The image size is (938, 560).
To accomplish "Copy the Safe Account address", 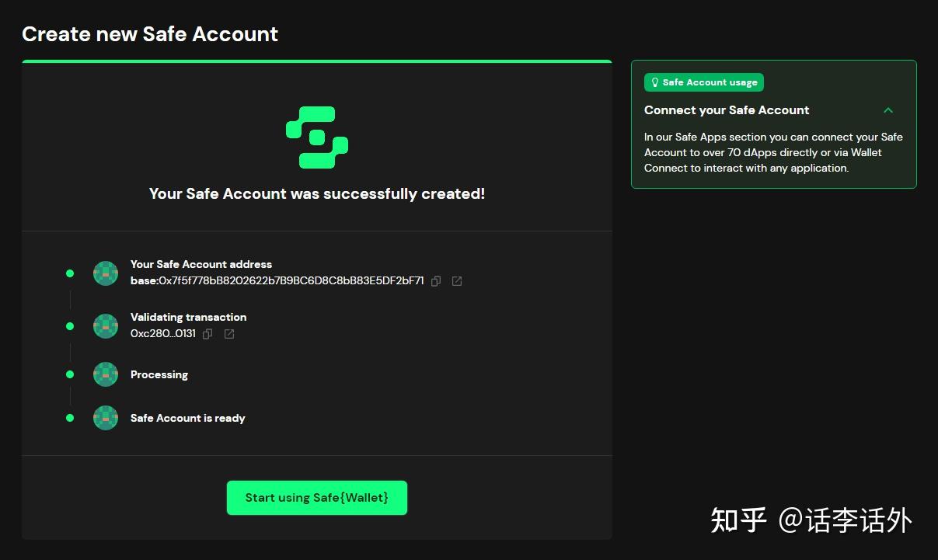I will (x=436, y=281).
